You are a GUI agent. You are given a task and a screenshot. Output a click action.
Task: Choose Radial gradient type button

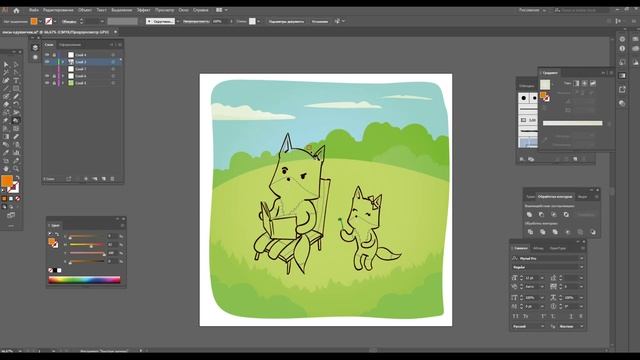(x=584, y=83)
